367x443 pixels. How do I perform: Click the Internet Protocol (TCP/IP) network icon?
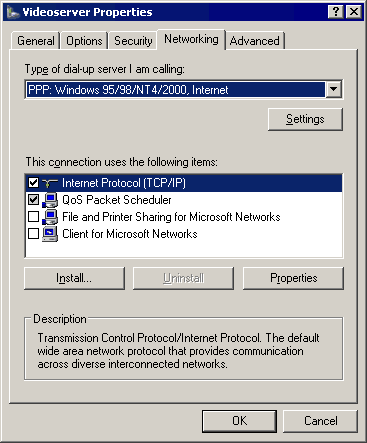[50, 183]
